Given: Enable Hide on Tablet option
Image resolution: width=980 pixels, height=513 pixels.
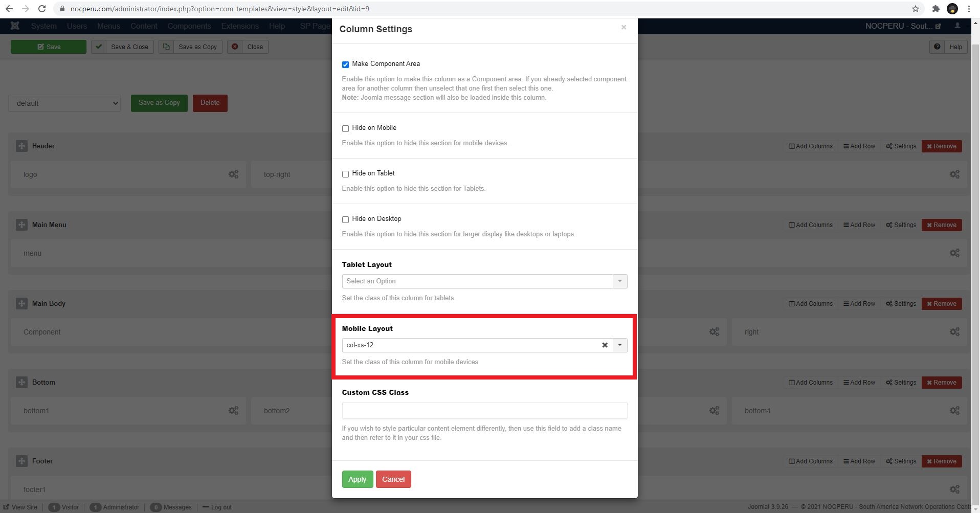Looking at the screenshot, I should pyautogui.click(x=345, y=174).
